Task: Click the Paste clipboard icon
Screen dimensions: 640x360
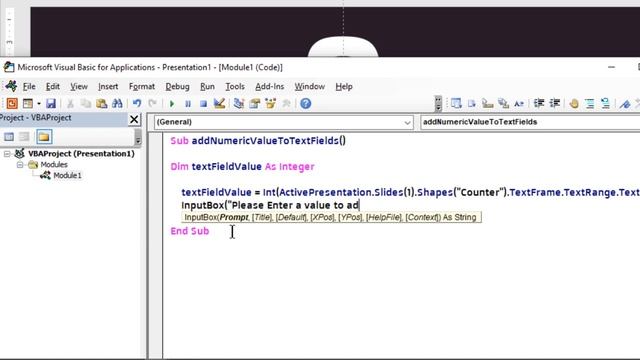Action: pyautogui.click(x=102, y=104)
